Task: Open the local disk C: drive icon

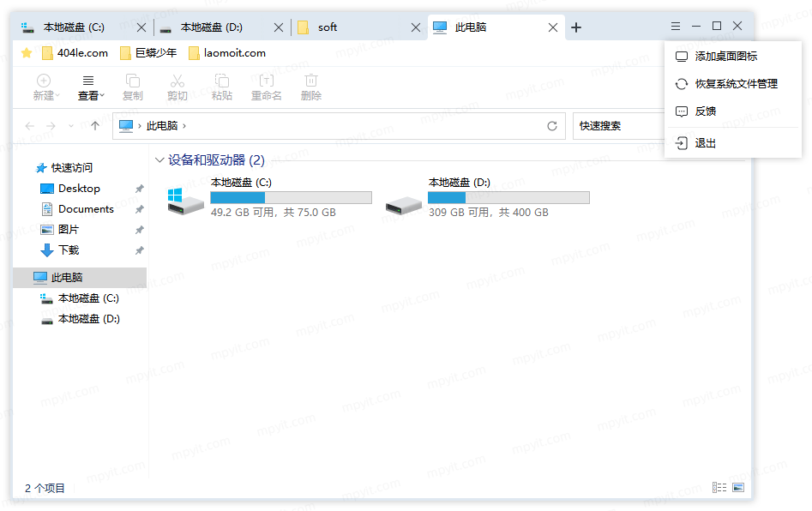Action: pyautogui.click(x=185, y=201)
